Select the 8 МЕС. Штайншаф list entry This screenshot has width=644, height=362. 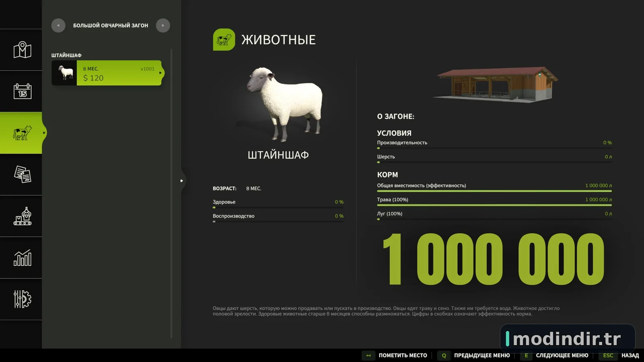click(107, 73)
